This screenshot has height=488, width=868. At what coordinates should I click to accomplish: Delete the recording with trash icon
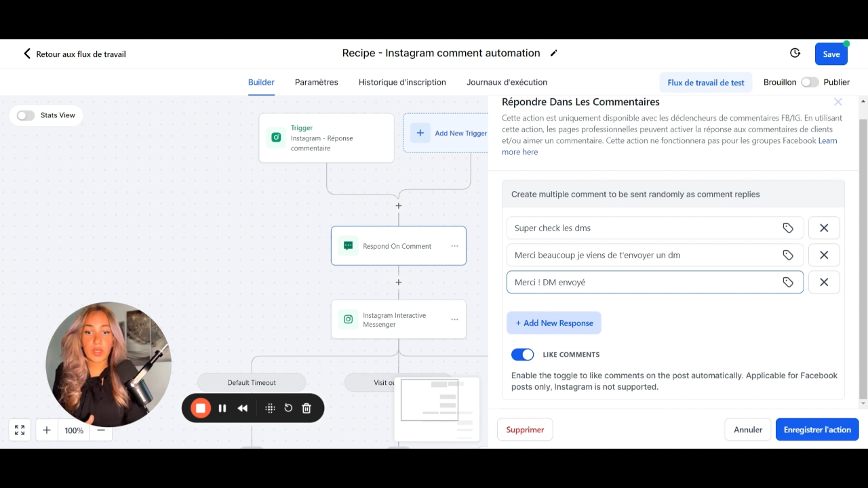307,408
